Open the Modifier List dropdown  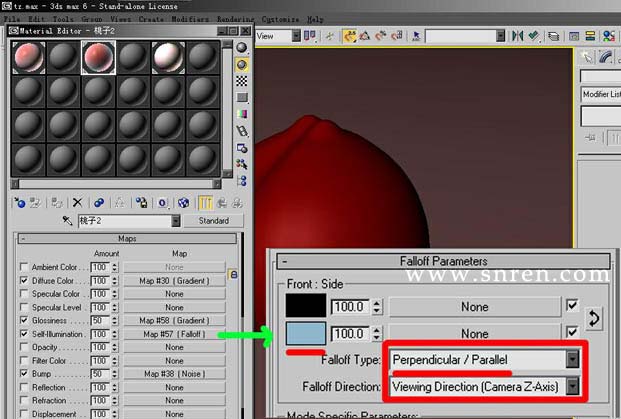(601, 94)
